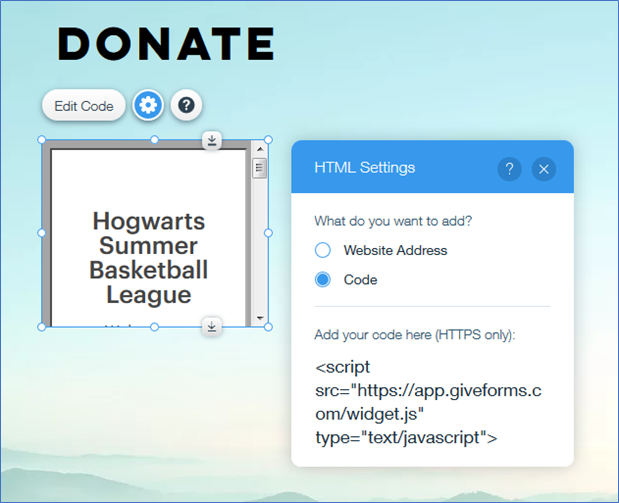Click the HTML Settings panel help icon
The height and width of the screenshot is (503, 619).
(509, 169)
